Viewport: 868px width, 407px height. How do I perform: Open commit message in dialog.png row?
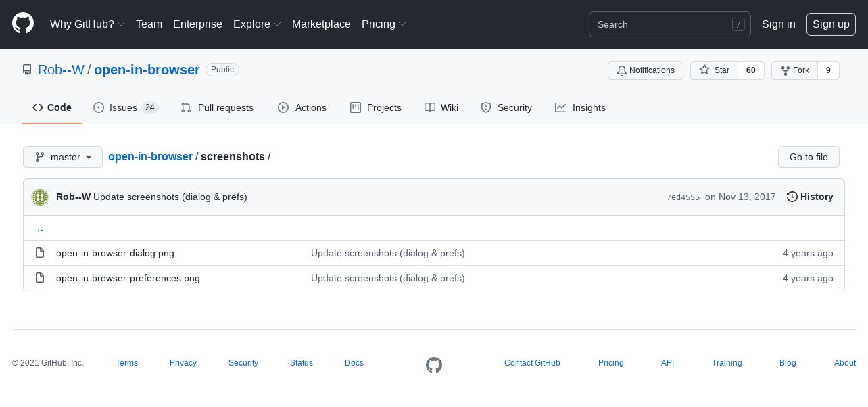coord(388,253)
